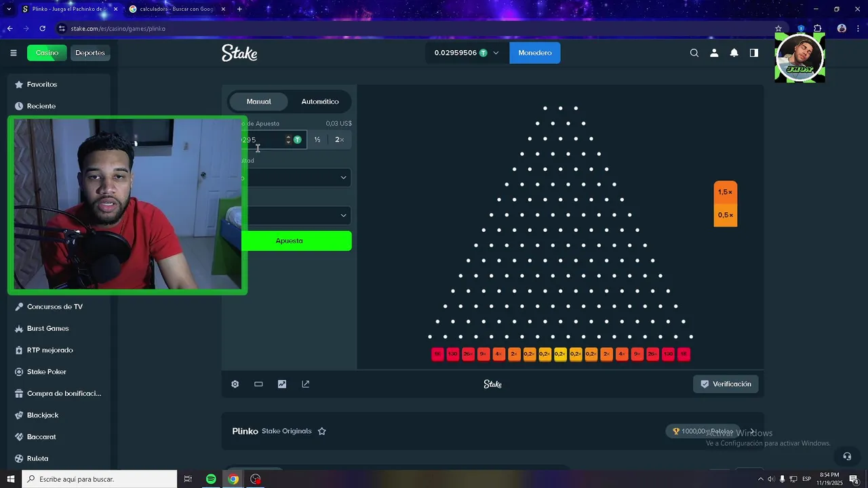
Task: Open the shield browser extension
Action: pos(801,28)
